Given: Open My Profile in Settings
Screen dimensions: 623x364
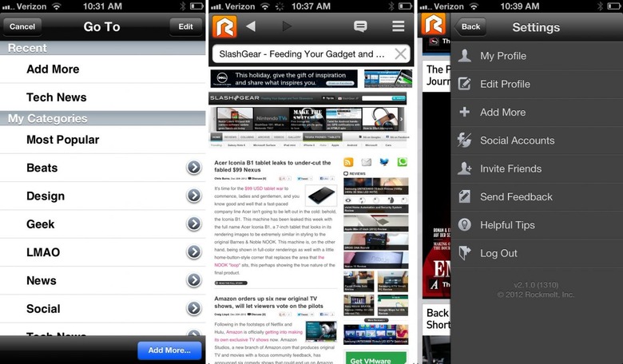Looking at the screenshot, I should 537,56.
